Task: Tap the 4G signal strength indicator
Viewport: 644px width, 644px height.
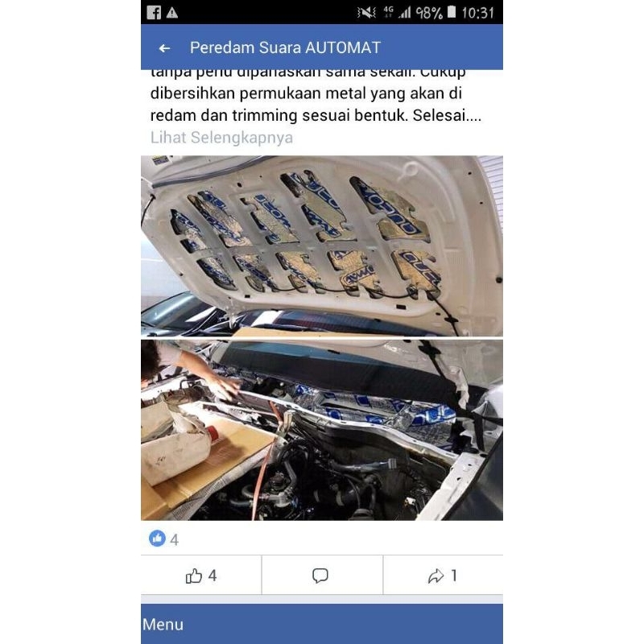Action: point(397,13)
